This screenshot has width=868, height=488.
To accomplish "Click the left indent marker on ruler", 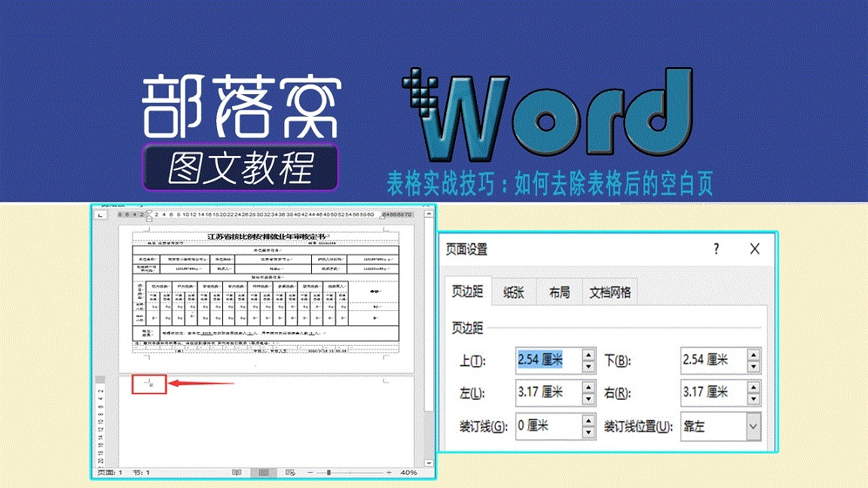I will [149, 218].
